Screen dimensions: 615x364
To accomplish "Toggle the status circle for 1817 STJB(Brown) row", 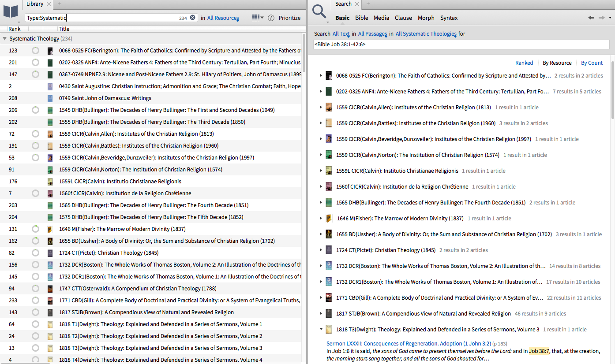I will (35, 312).
